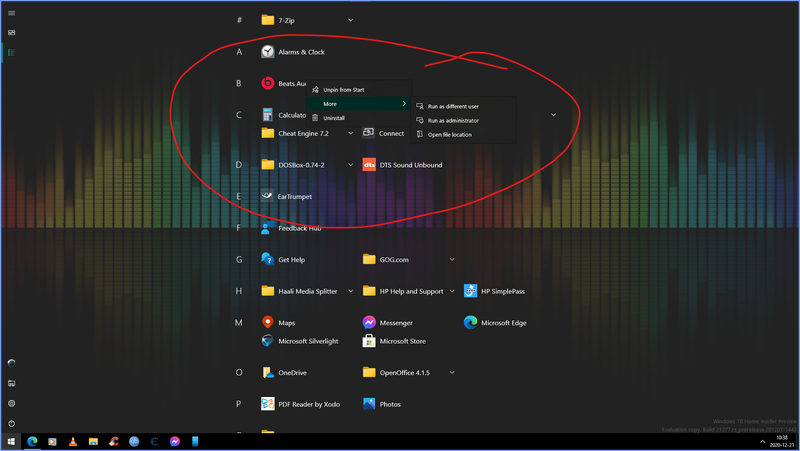The image size is (800, 451).
Task: Open the OpenOffice 4.1.5 folder
Action: pos(396,373)
